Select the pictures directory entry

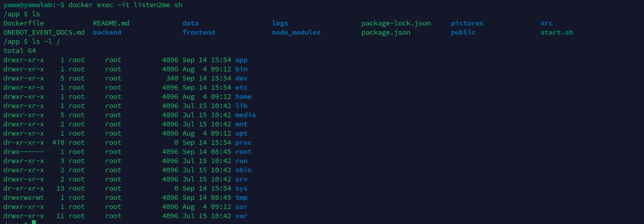(x=467, y=23)
